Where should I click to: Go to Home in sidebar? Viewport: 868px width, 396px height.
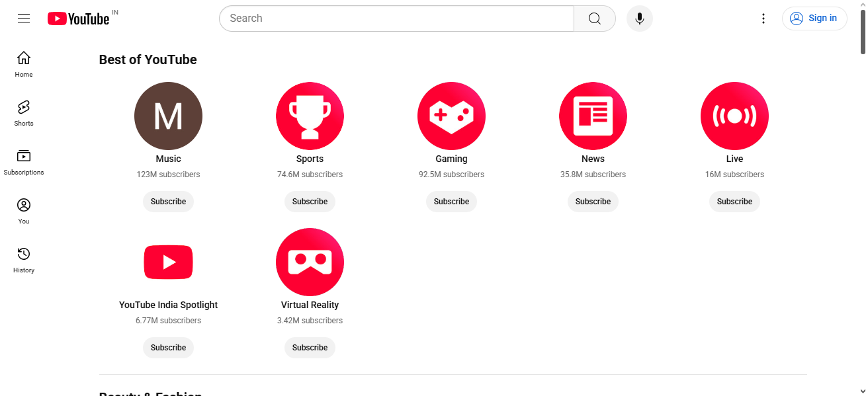[x=24, y=64]
